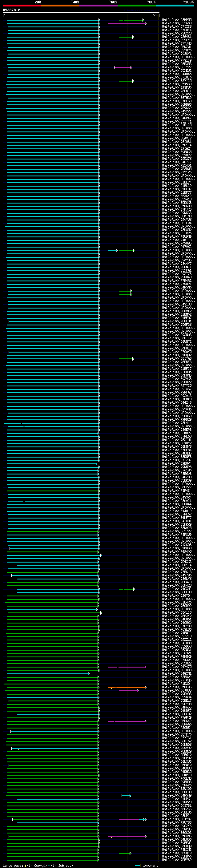Select the UniRef100_O44248 label
This screenshot has height=868, width=197.
(176, 403)
